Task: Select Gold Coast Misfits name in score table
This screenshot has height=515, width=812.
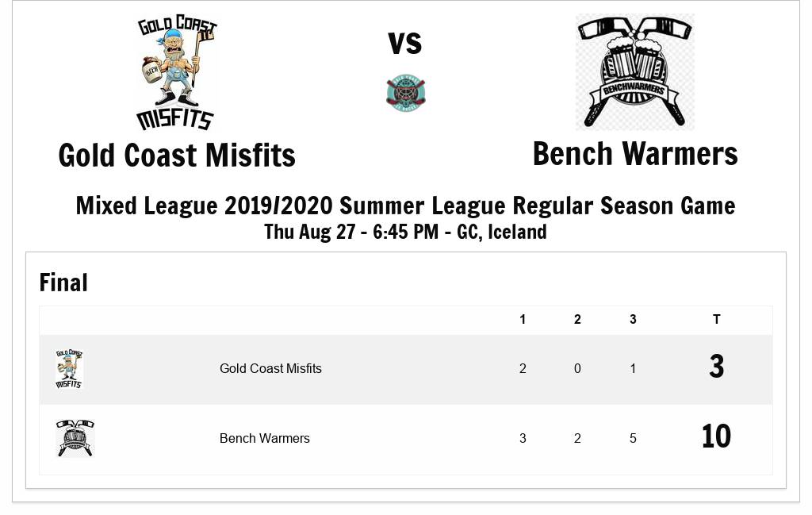Action: pyautogui.click(x=270, y=368)
